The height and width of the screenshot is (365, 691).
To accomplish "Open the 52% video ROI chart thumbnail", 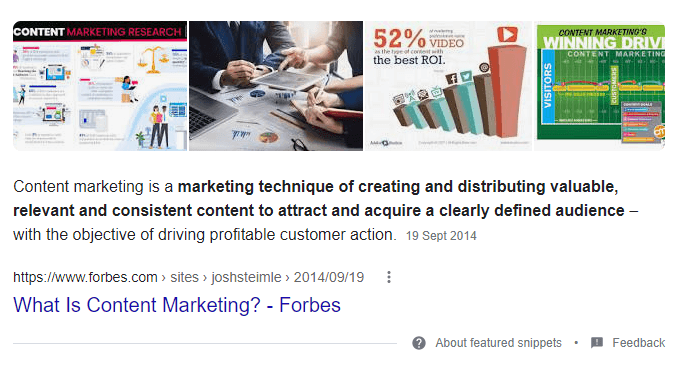I will pos(448,86).
